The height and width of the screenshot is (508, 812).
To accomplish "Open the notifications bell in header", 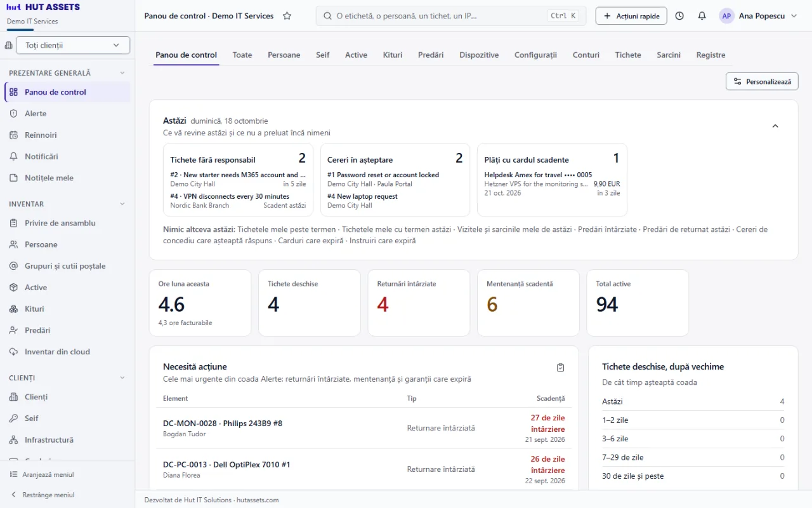I will click(x=702, y=16).
